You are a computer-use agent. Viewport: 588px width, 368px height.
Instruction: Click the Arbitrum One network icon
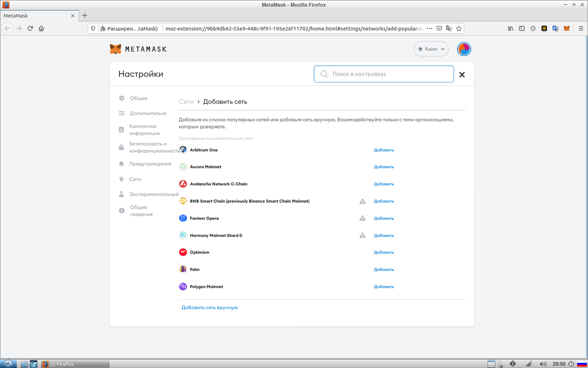[x=183, y=150]
